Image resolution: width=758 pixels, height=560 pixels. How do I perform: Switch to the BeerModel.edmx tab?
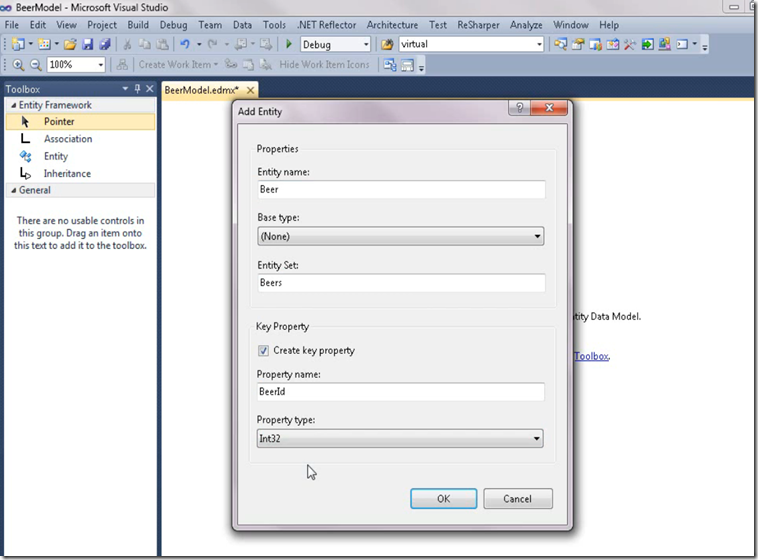click(202, 90)
